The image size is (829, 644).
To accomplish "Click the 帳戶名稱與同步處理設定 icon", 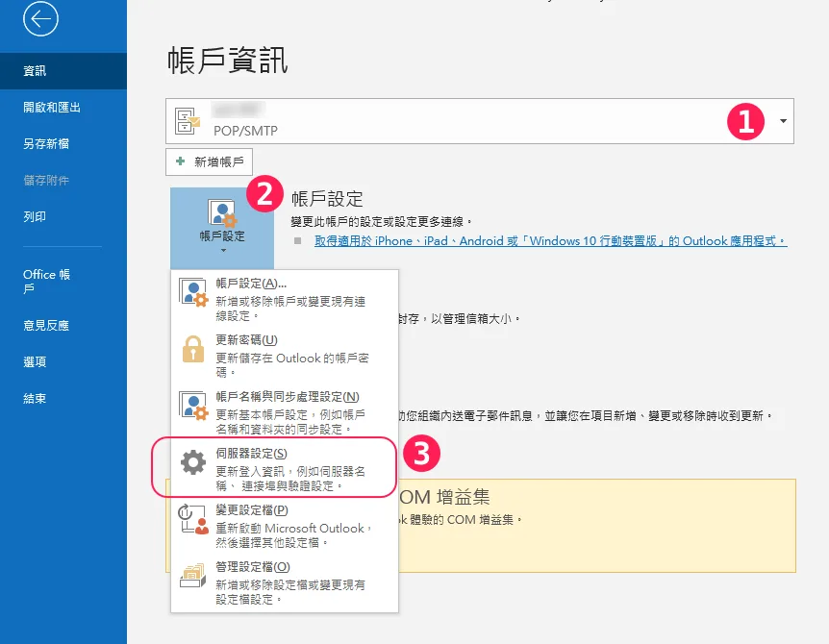I will 193,407.
